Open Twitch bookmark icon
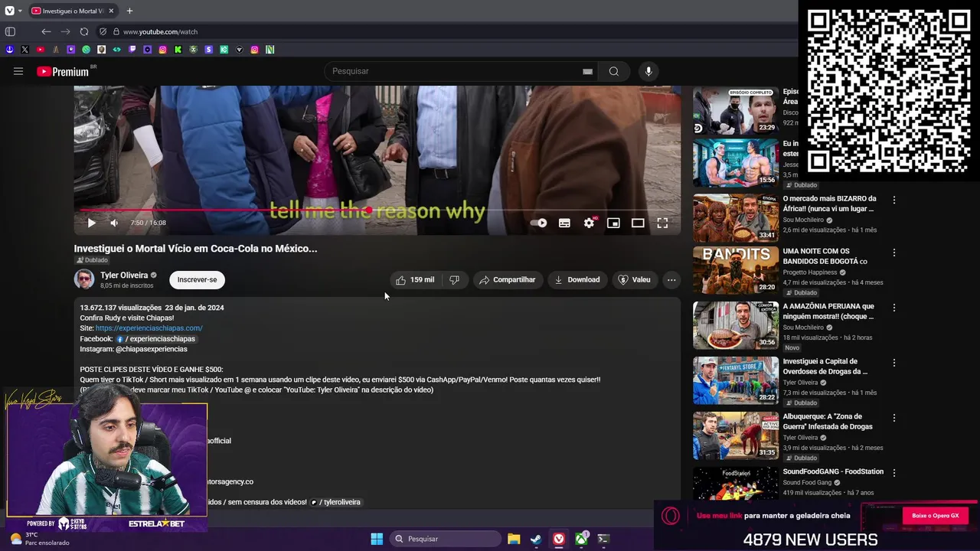 pos(132,50)
